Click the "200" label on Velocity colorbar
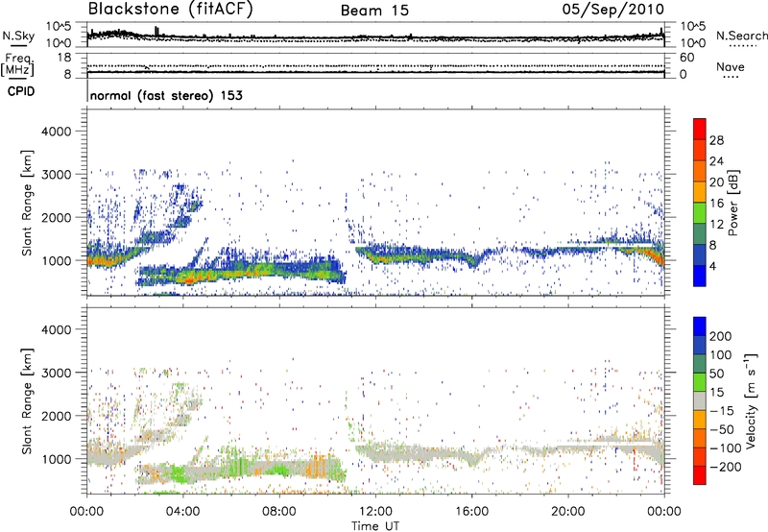The width and height of the screenshot is (768, 532). (x=721, y=336)
